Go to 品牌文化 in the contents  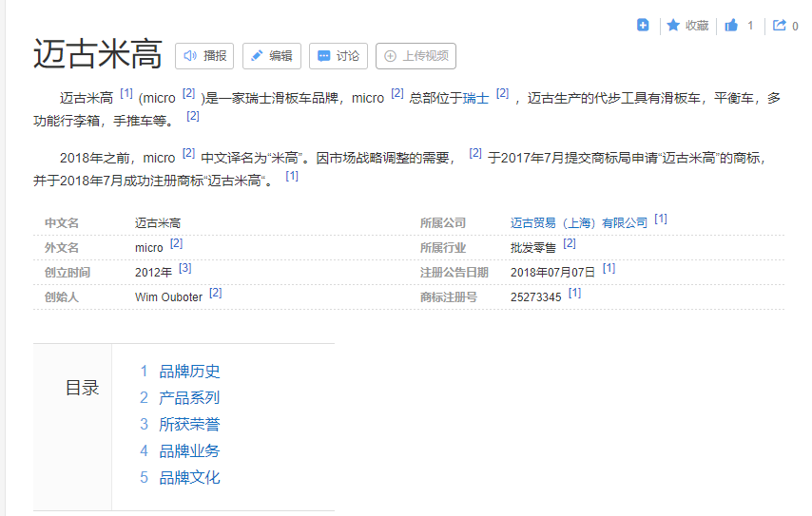[x=189, y=477]
